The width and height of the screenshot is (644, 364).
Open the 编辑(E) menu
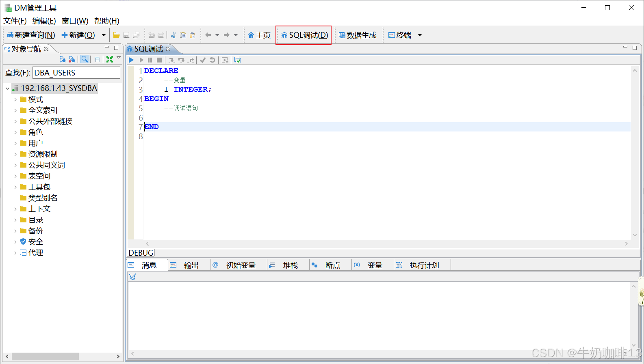44,21
